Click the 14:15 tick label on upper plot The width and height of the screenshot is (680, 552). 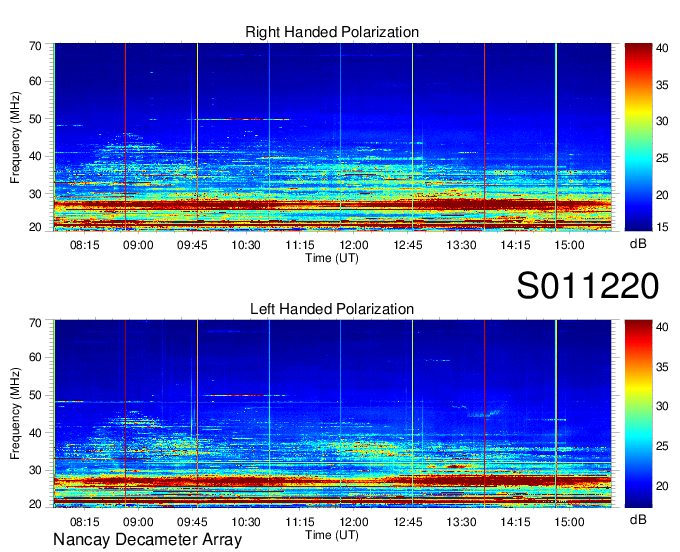click(x=515, y=245)
